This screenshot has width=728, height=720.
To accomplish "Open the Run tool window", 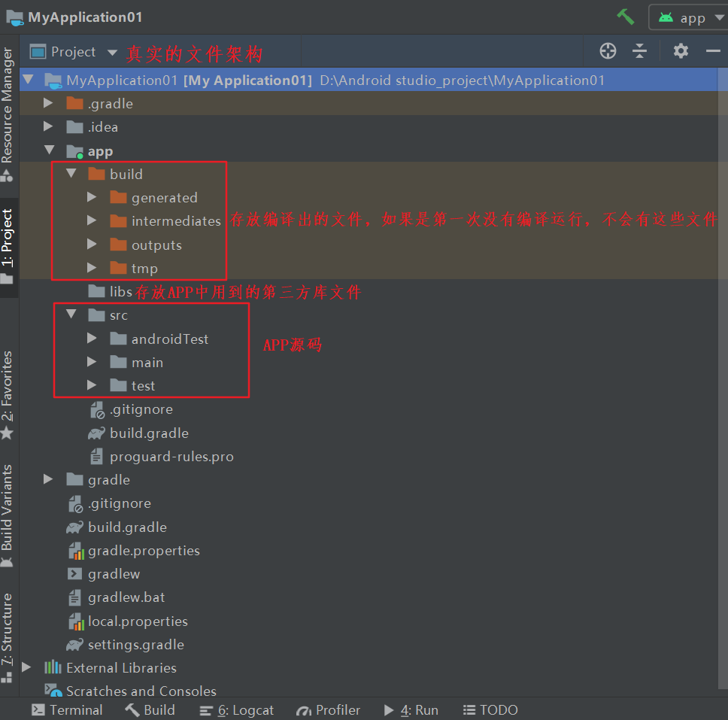I will [411, 710].
